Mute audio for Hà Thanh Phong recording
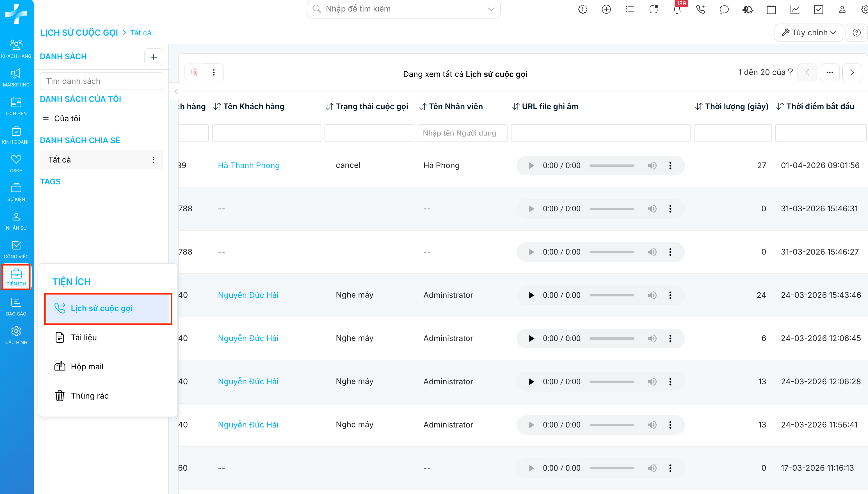The height and width of the screenshot is (494, 868). pyautogui.click(x=652, y=166)
